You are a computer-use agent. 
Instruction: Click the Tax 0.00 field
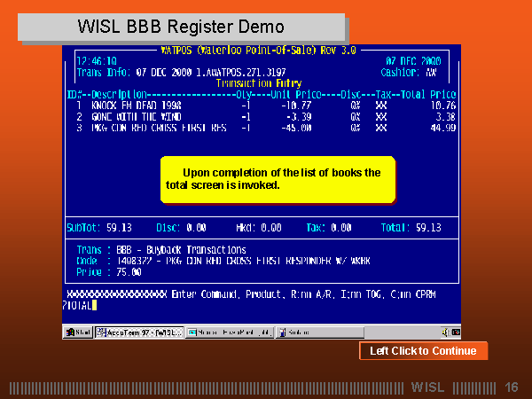click(x=329, y=227)
